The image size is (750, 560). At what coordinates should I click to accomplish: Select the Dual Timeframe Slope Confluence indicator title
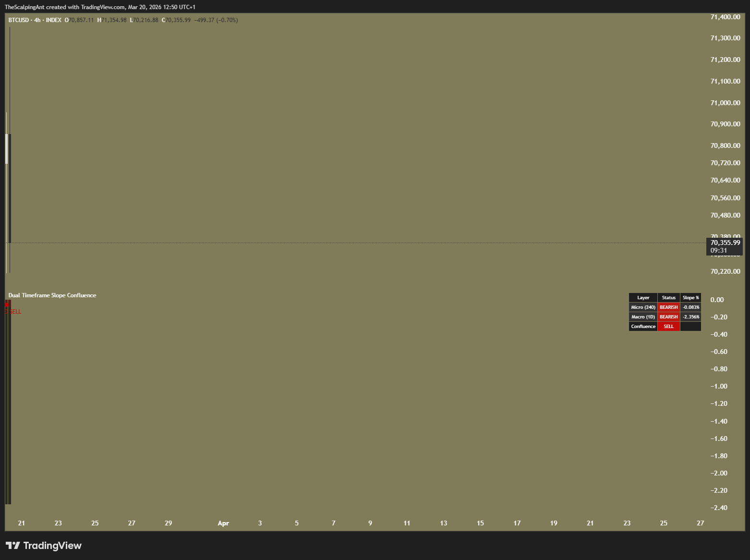click(52, 295)
